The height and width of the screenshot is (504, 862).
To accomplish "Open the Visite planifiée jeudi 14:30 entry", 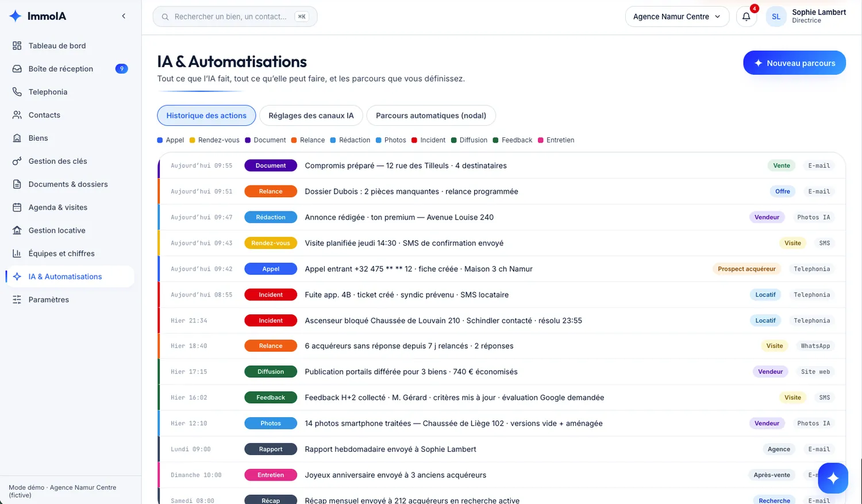I will point(502,243).
